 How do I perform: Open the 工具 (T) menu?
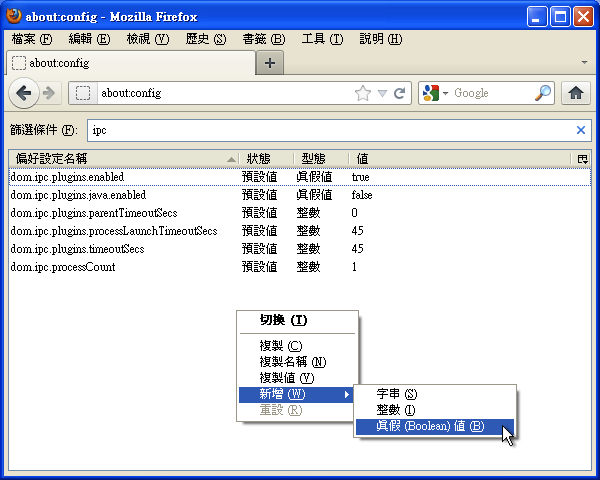(322, 39)
